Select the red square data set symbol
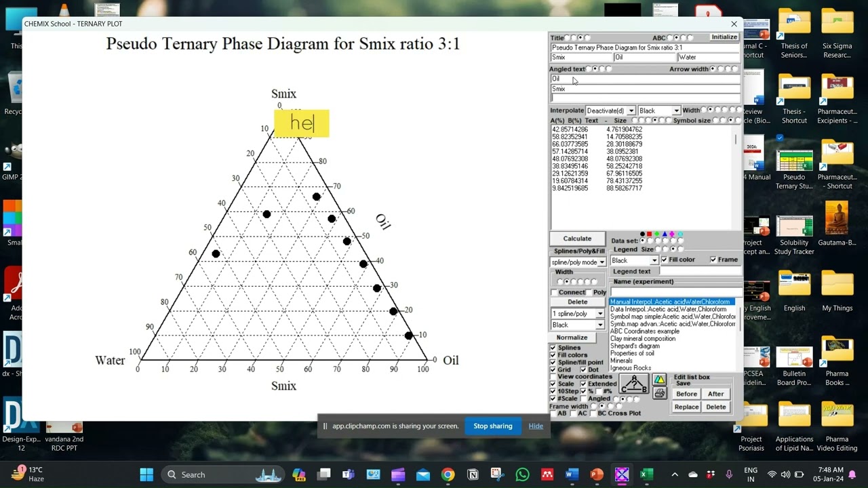 [x=650, y=235]
